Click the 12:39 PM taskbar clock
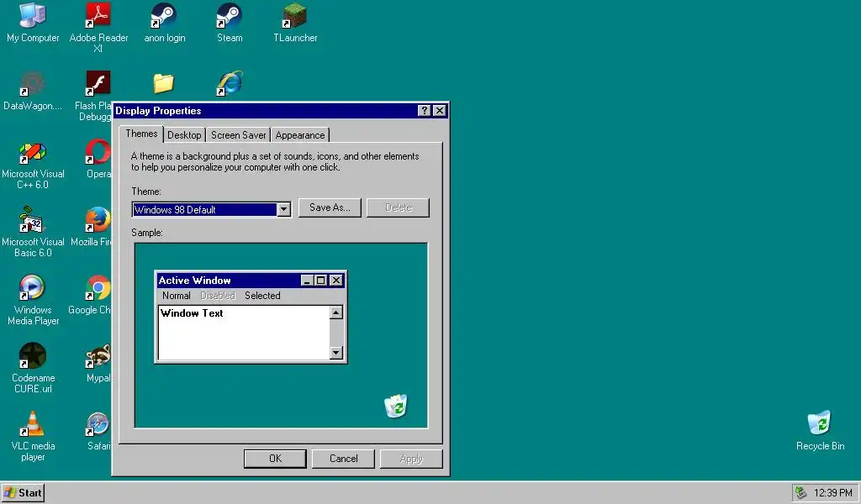The image size is (861, 504). 832,493
